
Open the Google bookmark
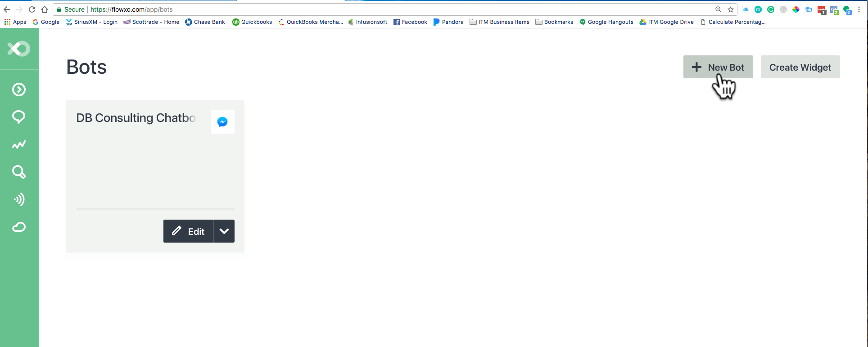tap(46, 22)
